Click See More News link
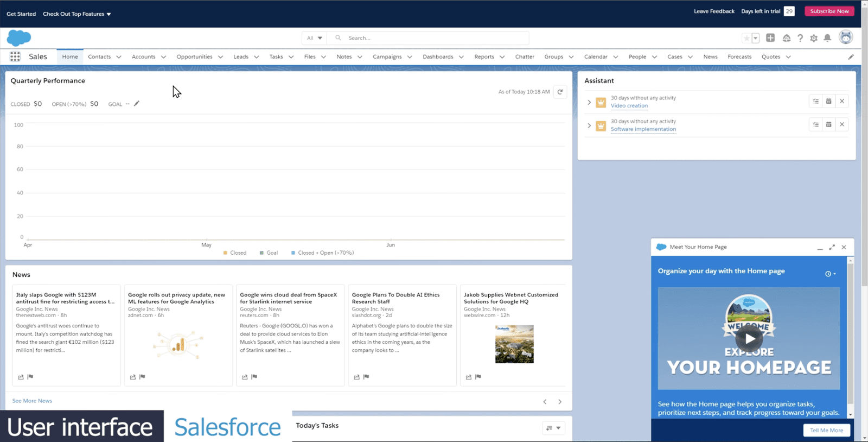Image resolution: width=868 pixels, height=442 pixels. click(32, 401)
